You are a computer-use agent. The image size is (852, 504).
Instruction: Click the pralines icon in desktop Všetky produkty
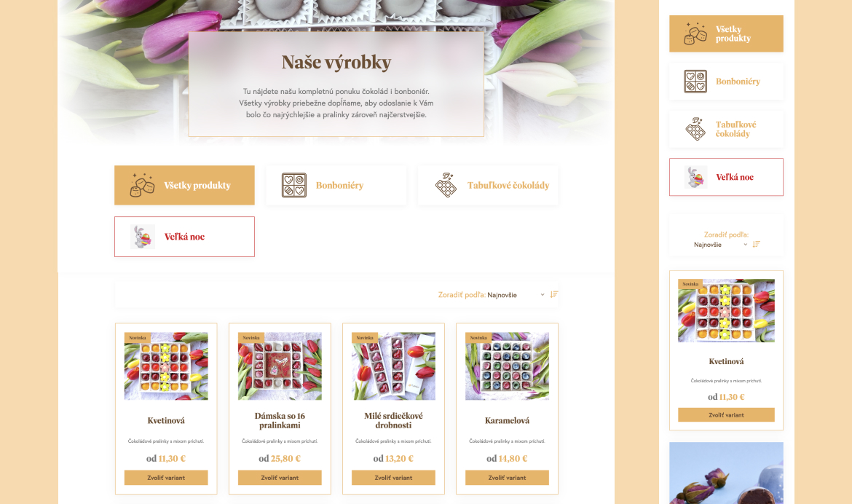pos(142,186)
